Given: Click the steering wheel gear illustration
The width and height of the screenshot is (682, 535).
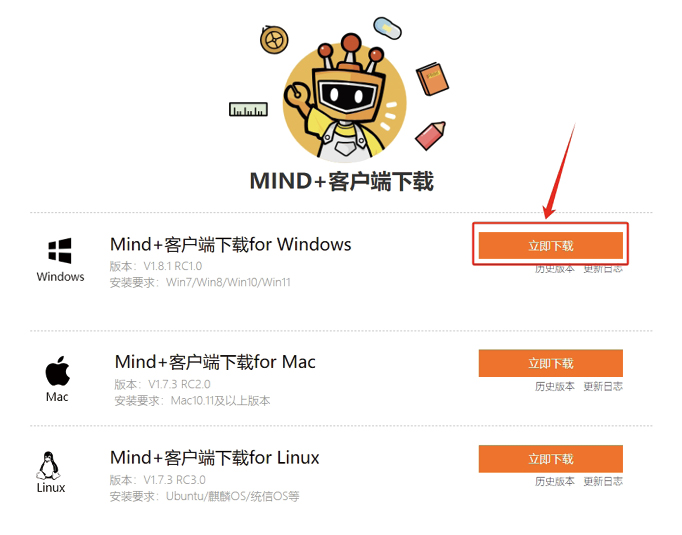Looking at the screenshot, I should point(274,40).
